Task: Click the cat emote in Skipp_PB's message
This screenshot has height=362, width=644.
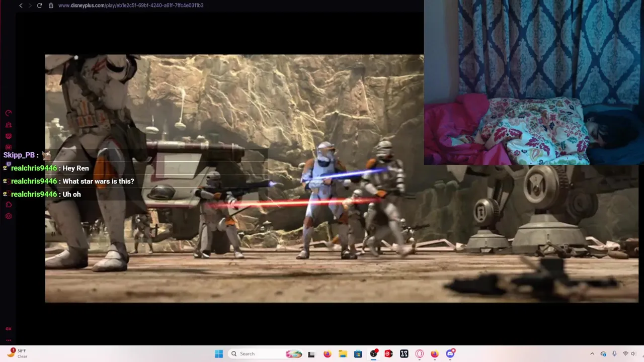Action: [x=46, y=155]
